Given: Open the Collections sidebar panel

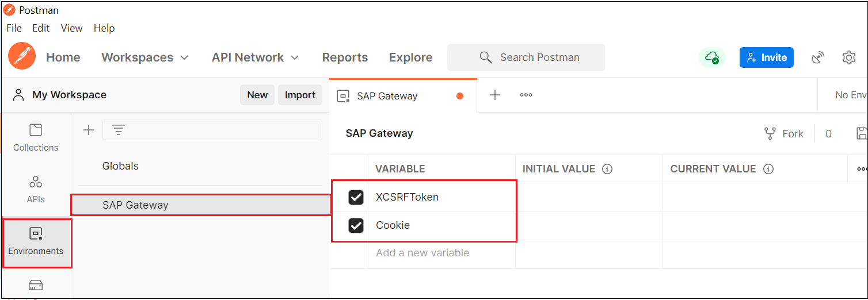Looking at the screenshot, I should (36, 137).
